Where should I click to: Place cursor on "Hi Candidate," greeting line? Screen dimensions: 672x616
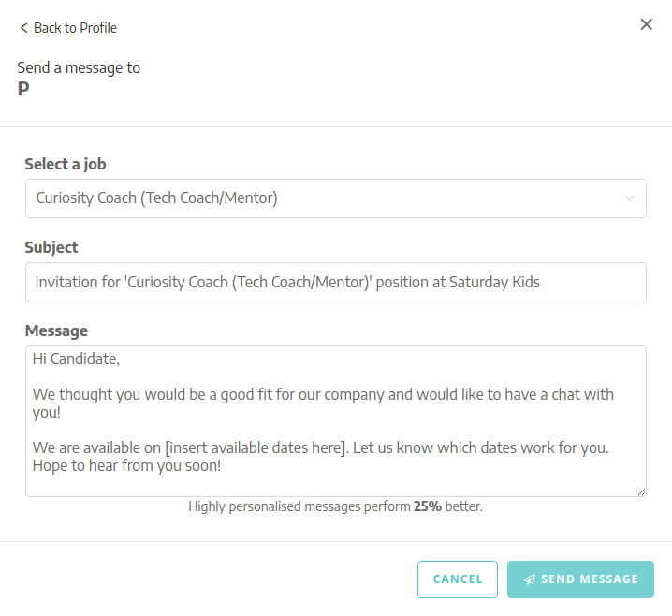(x=77, y=359)
